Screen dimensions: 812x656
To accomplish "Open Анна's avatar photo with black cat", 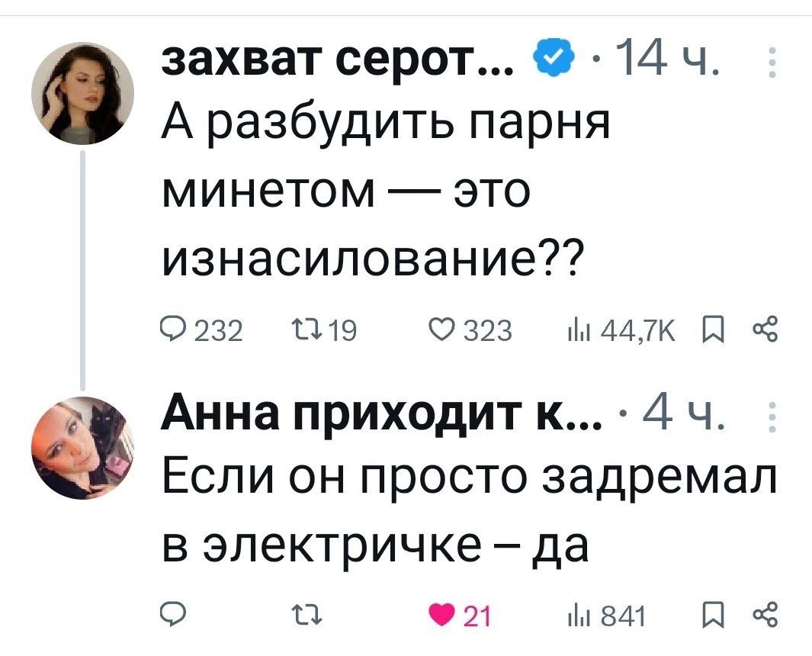I will click(x=83, y=448).
